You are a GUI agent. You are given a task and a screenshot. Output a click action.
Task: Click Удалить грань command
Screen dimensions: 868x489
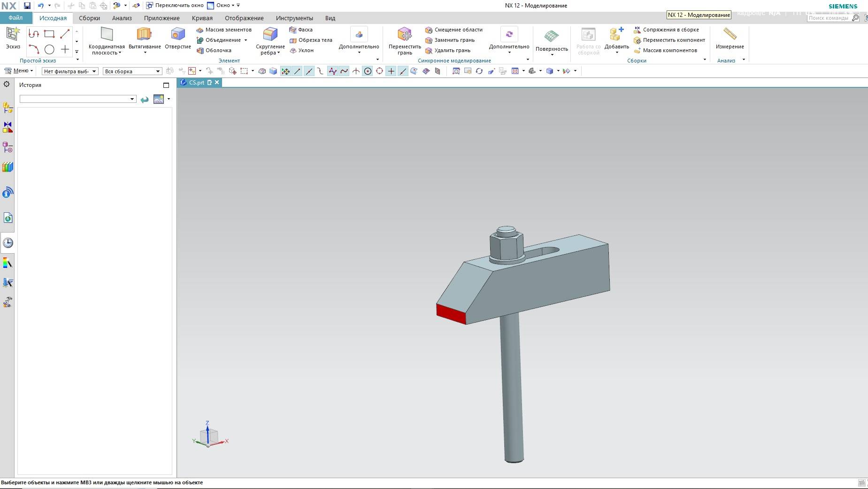click(448, 50)
